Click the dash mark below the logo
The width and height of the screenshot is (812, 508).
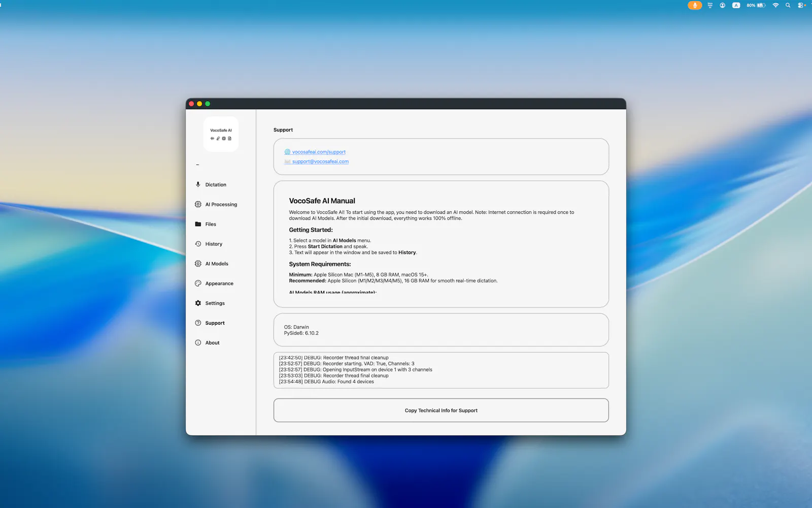tap(197, 165)
